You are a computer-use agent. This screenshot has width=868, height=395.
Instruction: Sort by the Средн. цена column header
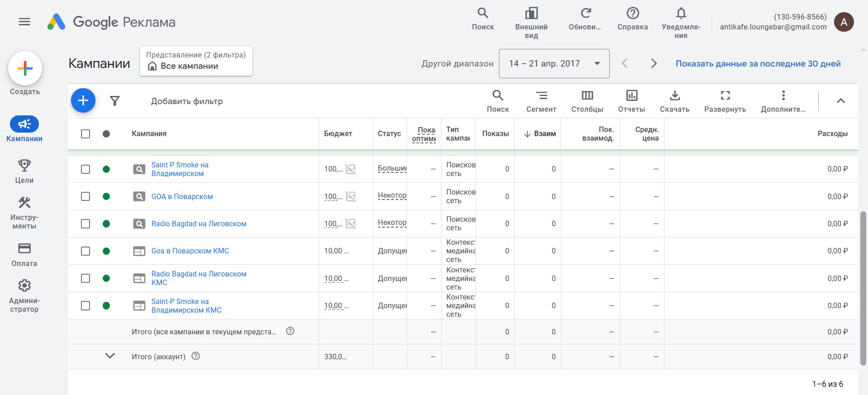pyautogui.click(x=647, y=134)
